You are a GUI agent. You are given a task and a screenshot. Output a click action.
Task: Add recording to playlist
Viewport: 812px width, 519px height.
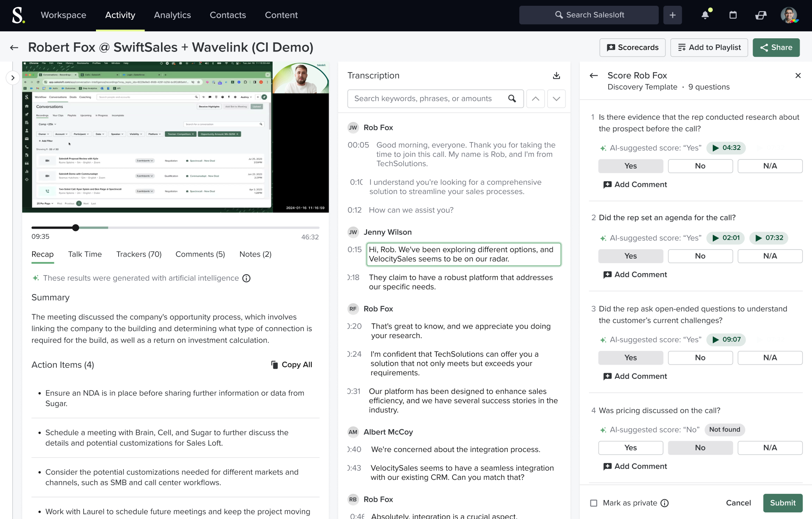709,47
